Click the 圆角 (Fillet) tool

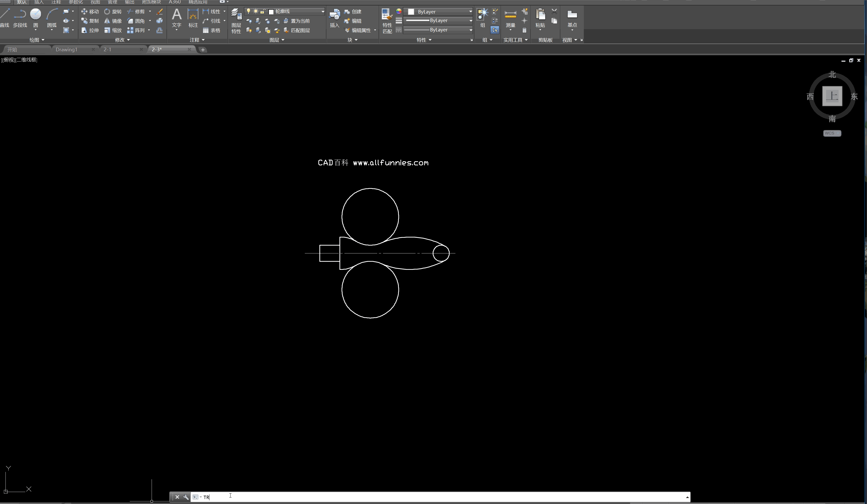(x=136, y=21)
